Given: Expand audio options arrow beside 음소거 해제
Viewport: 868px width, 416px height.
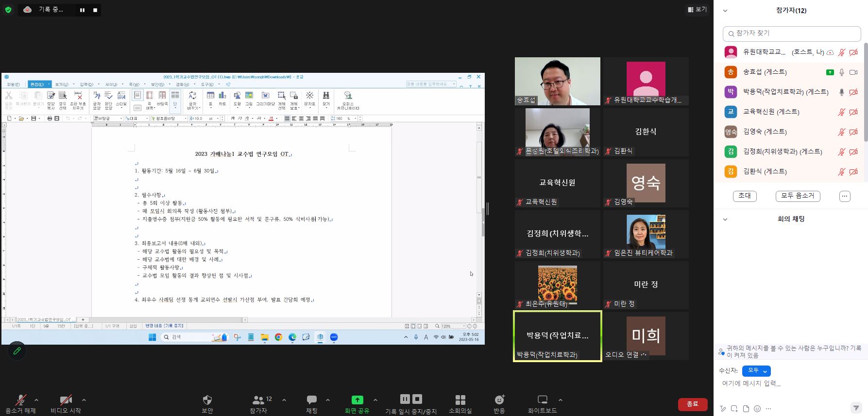Looking at the screenshot, I should (36, 400).
